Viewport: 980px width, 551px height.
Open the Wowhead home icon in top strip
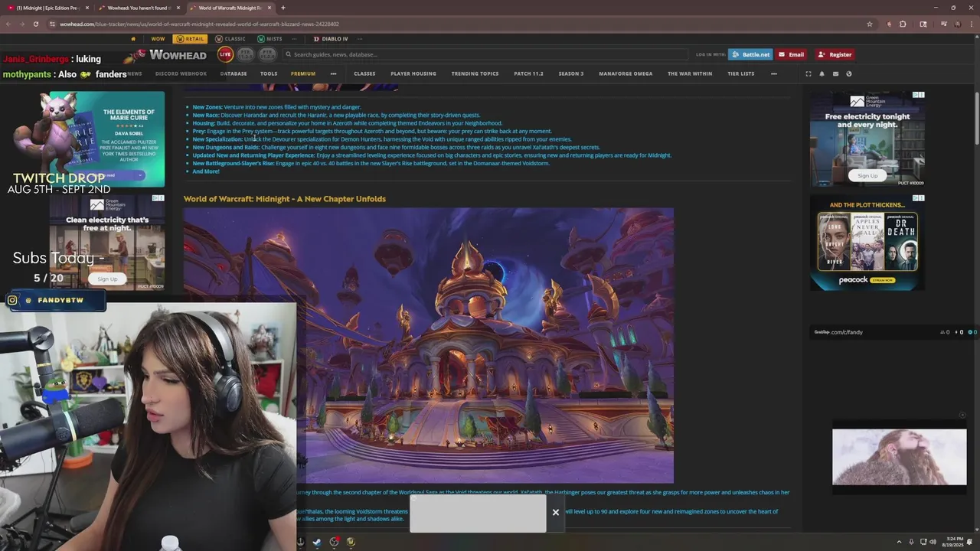[x=133, y=39]
